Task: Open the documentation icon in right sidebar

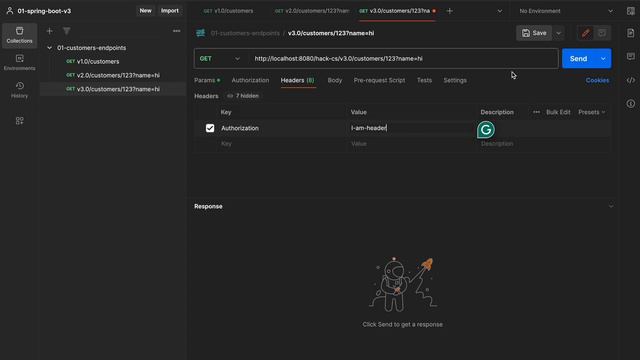Action: pyautogui.click(x=631, y=33)
